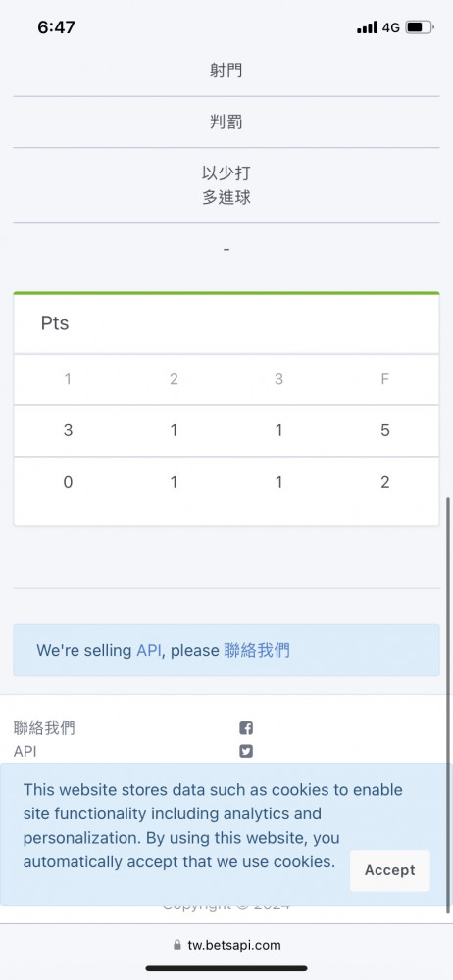The image size is (453, 980).
Task: Tap the 4G signal indicator in status bar
Action: pyautogui.click(x=391, y=27)
